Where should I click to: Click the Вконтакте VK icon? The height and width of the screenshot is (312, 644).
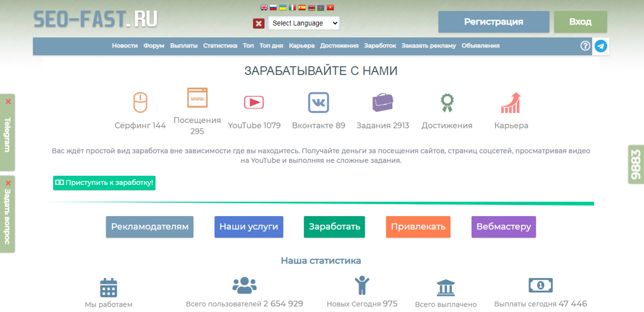tap(318, 102)
